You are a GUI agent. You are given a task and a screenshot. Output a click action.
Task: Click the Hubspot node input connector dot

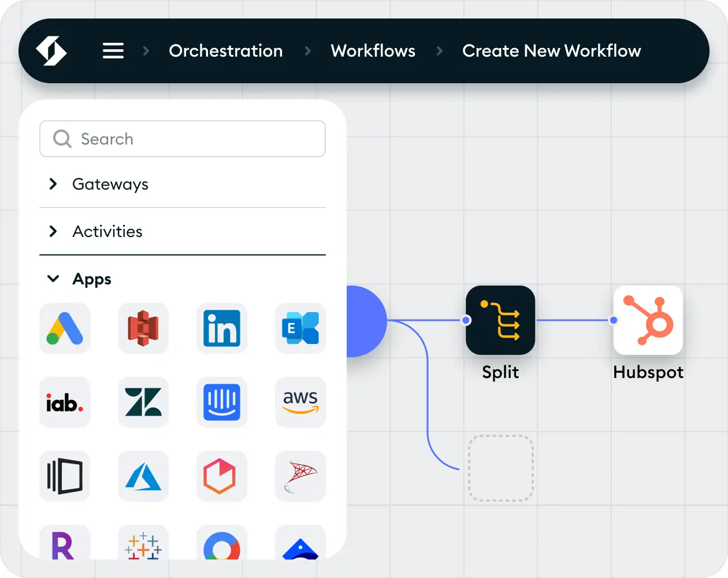pos(614,320)
